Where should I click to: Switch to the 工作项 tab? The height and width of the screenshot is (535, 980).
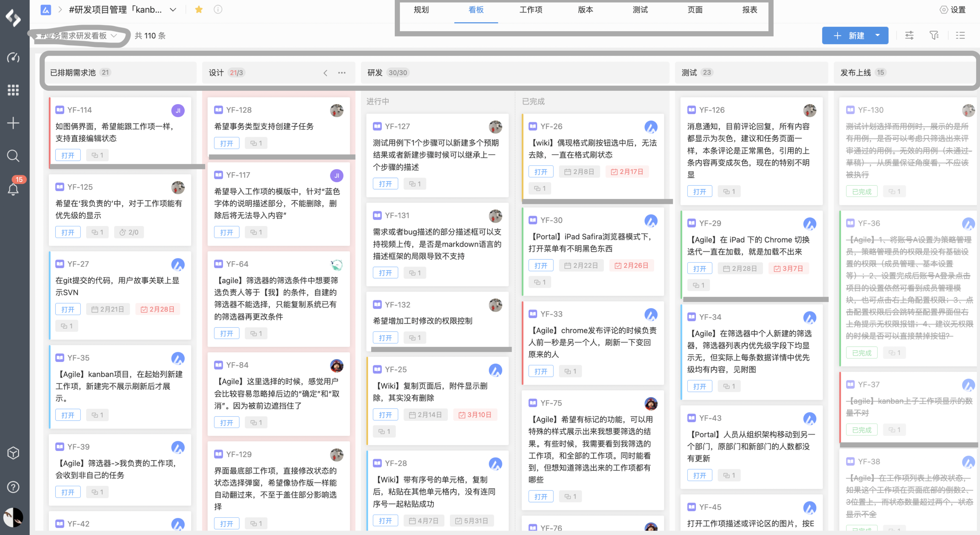tap(531, 10)
